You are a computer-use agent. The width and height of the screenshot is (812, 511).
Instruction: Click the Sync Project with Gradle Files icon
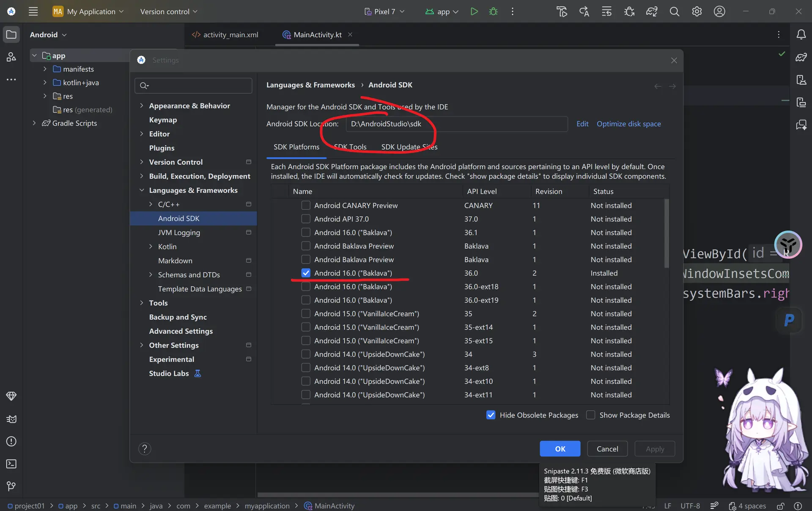tap(651, 11)
